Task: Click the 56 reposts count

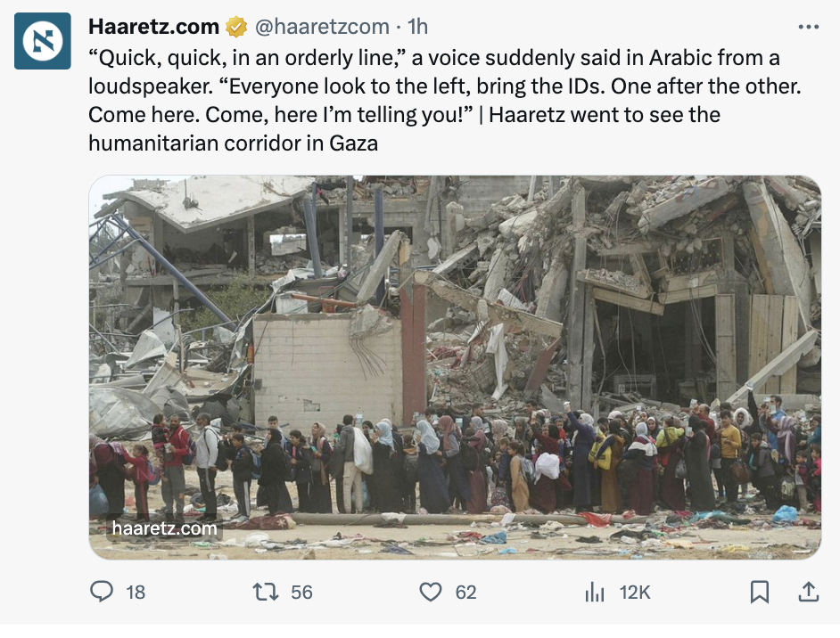Action: click(301, 593)
